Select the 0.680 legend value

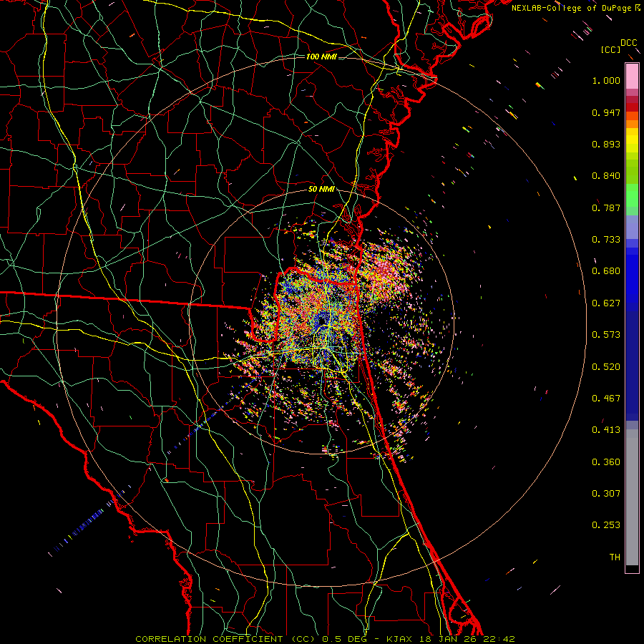(606, 271)
